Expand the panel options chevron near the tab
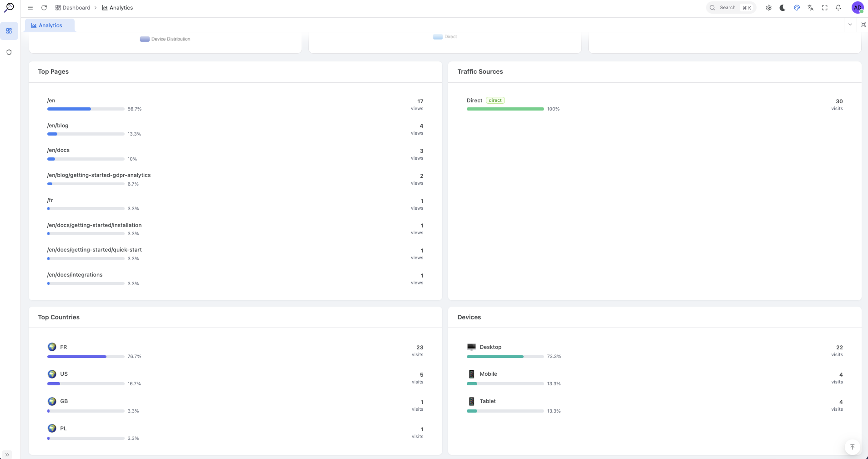The width and height of the screenshot is (868, 459). tap(850, 24)
